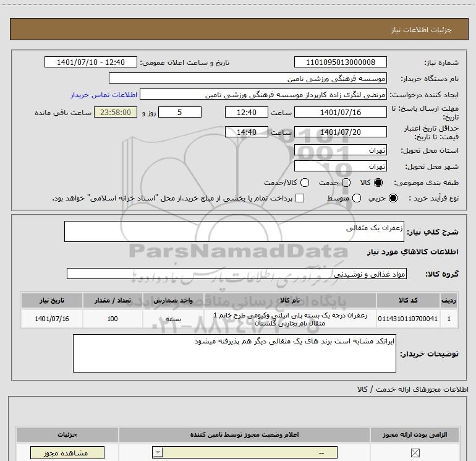
Task: Click the مشاهده مجوز button
Action: [67, 453]
